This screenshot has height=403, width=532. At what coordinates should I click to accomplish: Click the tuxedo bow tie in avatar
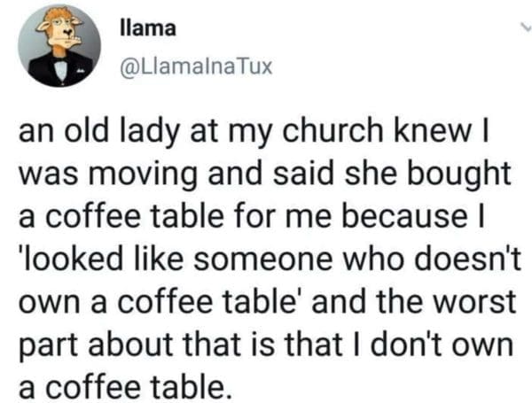[60, 65]
